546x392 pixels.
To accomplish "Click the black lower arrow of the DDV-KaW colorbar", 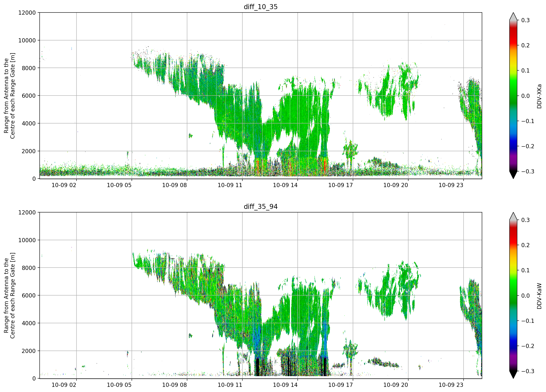I will [513, 374].
